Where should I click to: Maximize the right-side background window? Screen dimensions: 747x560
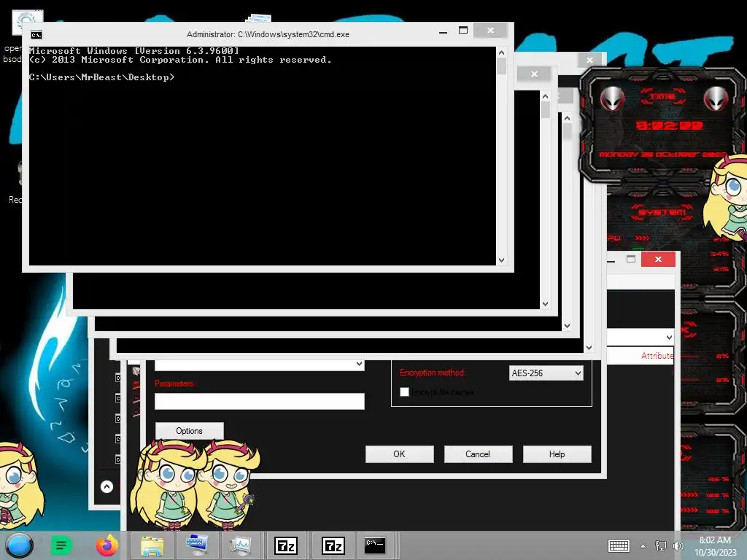631,259
